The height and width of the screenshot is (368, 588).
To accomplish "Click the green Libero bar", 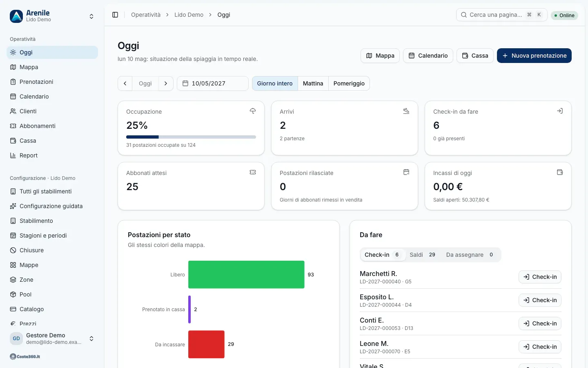I will click(246, 274).
